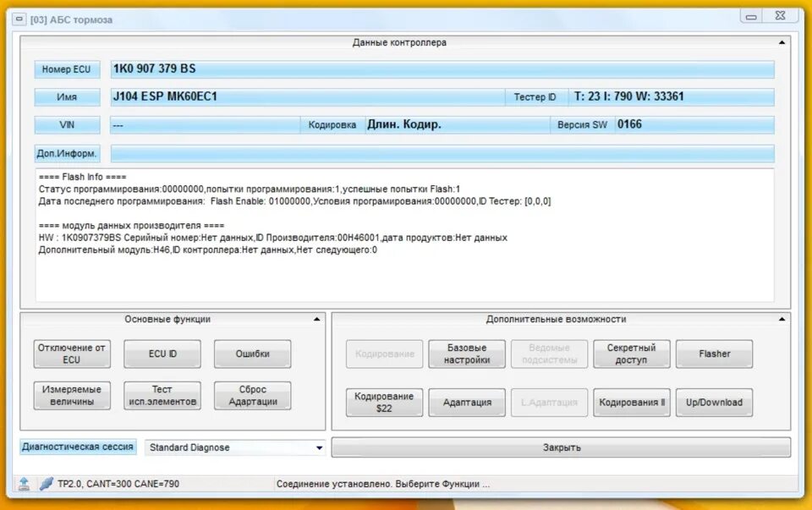The image size is (812, 510).
Task: Click the greyed L.Адаптация button
Action: (549, 403)
